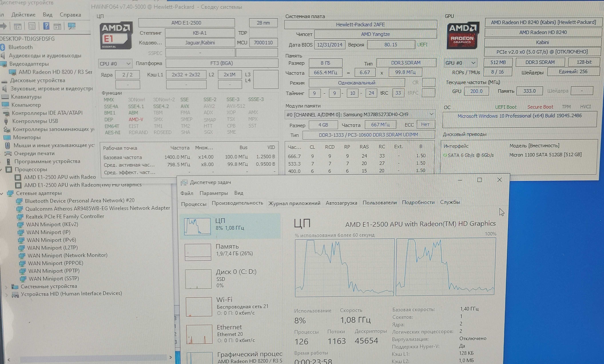Click the Hewlett-Packard 2AFE motherboard field
Image resolution: width=604 pixels, height=364 pixels.
point(360,24)
